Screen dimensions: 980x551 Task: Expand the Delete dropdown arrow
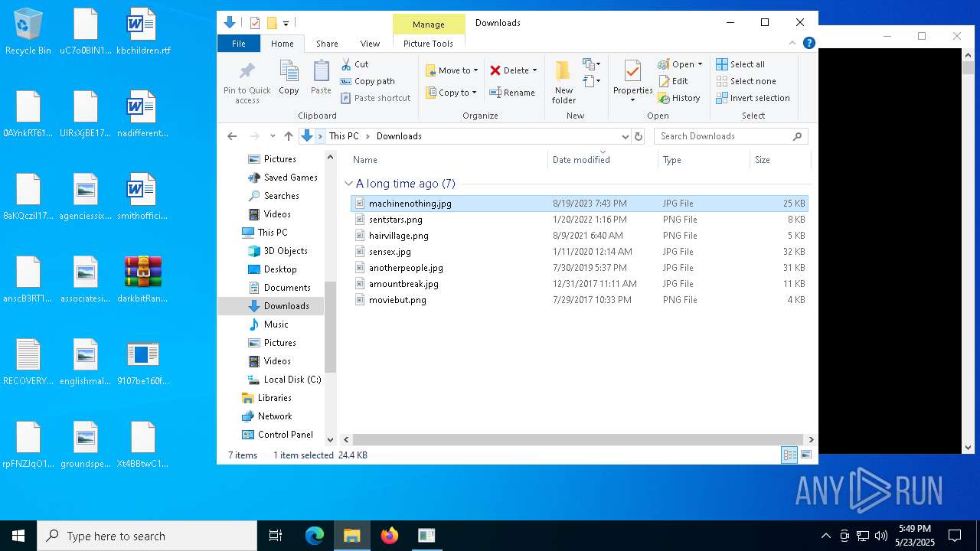[x=534, y=70]
